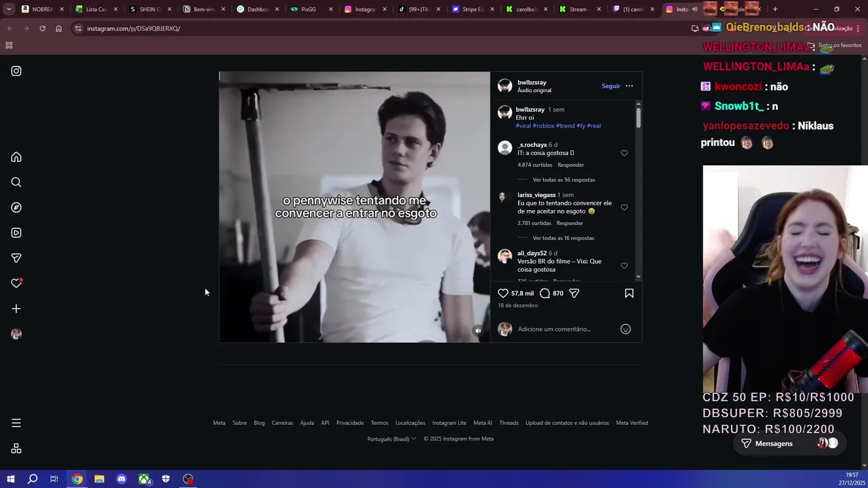The height and width of the screenshot is (488, 868).
Task: Open Chrome home button
Action: (x=58, y=28)
